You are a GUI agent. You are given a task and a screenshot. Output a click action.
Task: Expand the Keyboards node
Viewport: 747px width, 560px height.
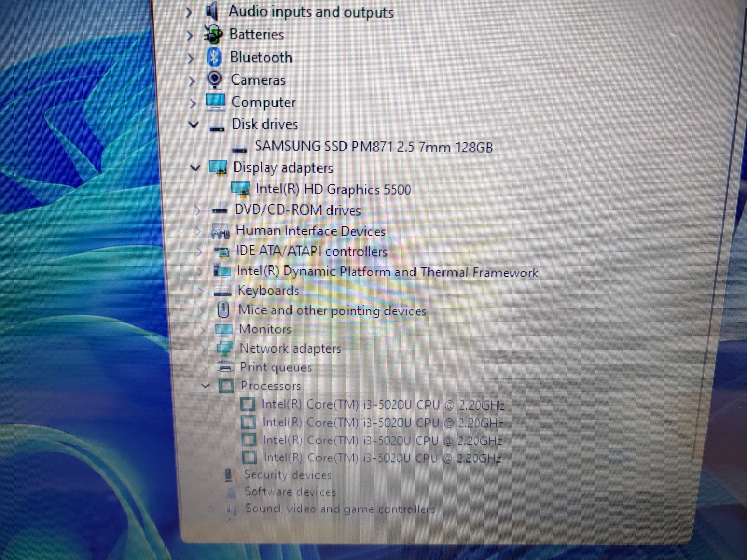point(201,290)
